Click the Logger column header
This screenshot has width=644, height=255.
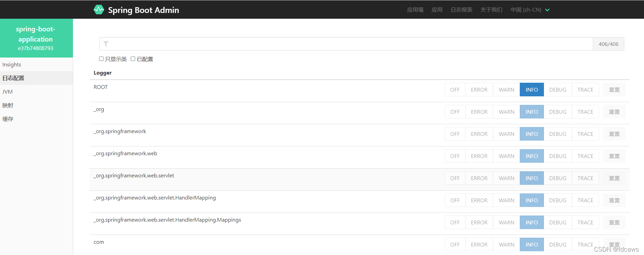102,73
